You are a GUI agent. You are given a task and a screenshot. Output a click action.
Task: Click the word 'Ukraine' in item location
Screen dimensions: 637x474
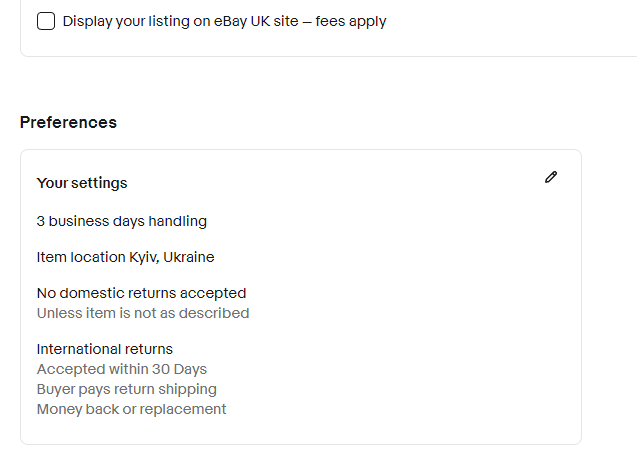click(189, 257)
